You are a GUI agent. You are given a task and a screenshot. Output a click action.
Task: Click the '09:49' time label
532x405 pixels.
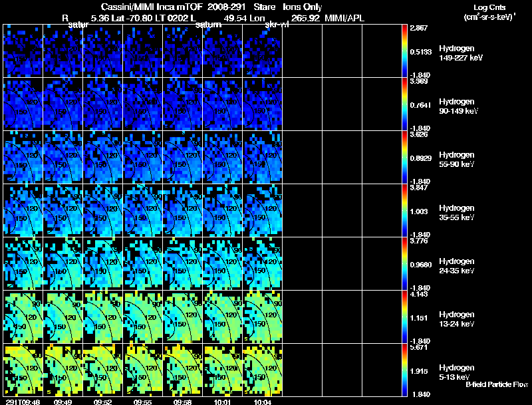point(63,402)
